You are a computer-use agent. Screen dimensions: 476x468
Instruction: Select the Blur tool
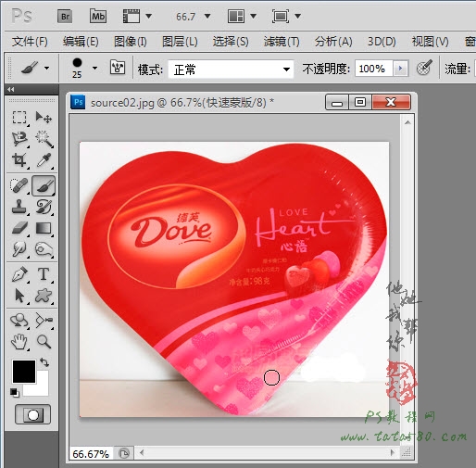[x=19, y=249]
